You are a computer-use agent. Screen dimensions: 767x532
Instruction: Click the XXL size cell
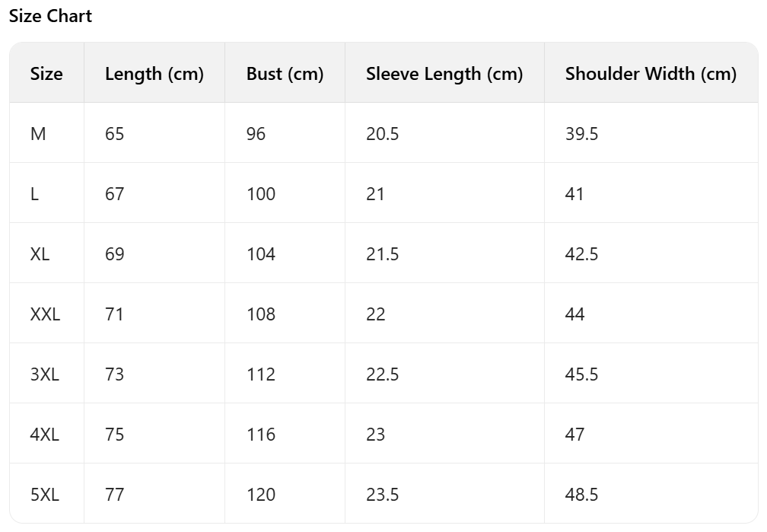point(45,314)
